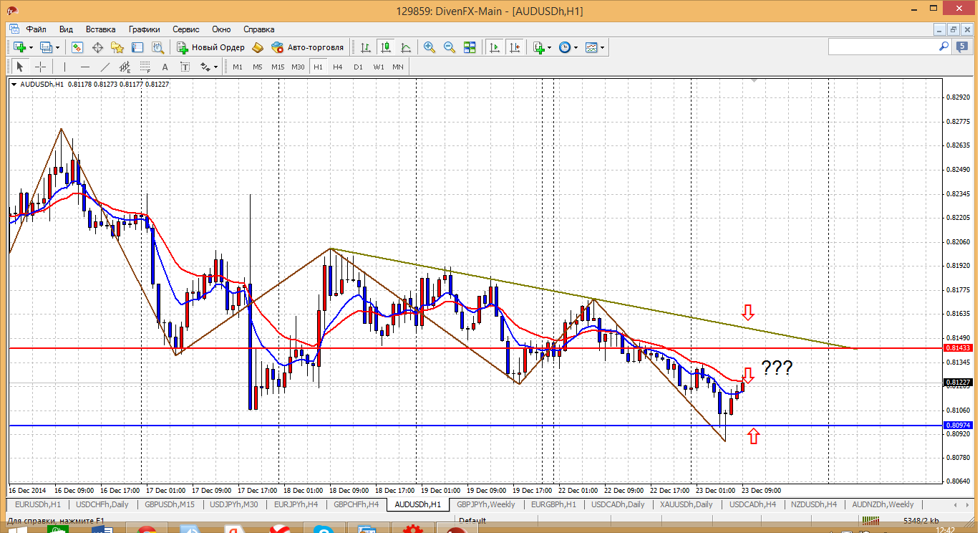Switch chart to line chart view
The height and width of the screenshot is (533, 980).
406,47
